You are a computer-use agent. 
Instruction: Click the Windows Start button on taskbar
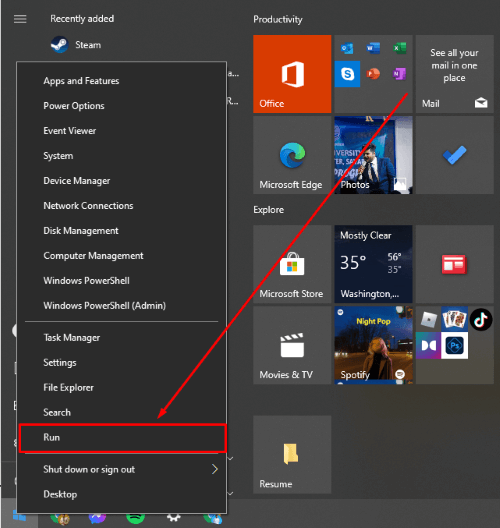click(19, 516)
